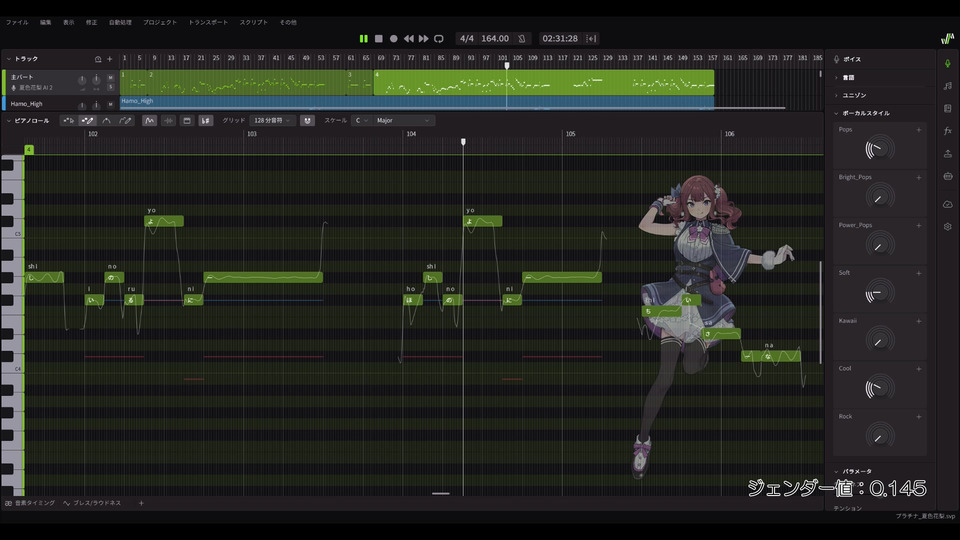Open the music note library panel icon
960x540 pixels.
(947, 85)
